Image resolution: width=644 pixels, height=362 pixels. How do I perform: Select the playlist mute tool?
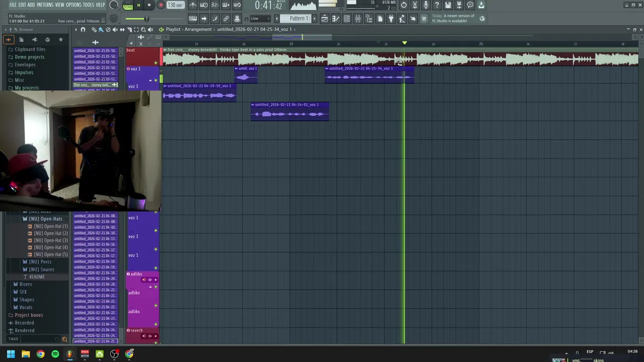pos(115,30)
